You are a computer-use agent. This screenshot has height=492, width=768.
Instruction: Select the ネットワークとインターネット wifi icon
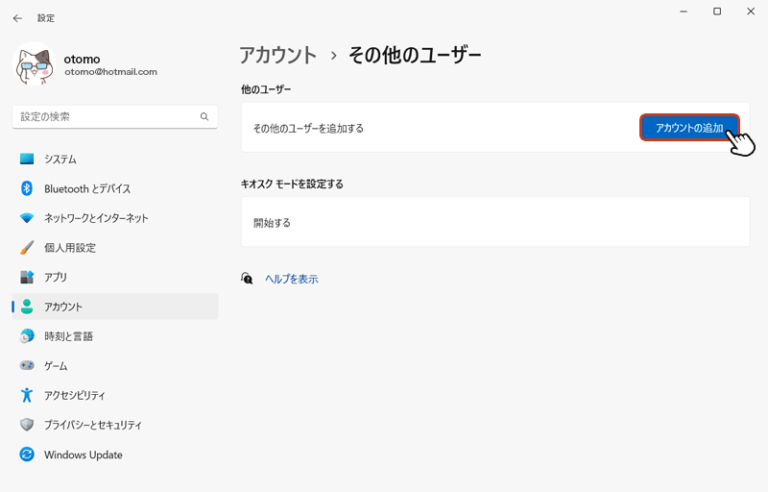[x=27, y=218]
